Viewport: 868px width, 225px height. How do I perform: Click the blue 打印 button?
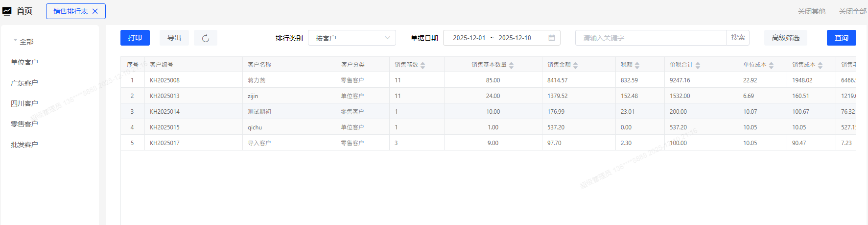pos(135,38)
